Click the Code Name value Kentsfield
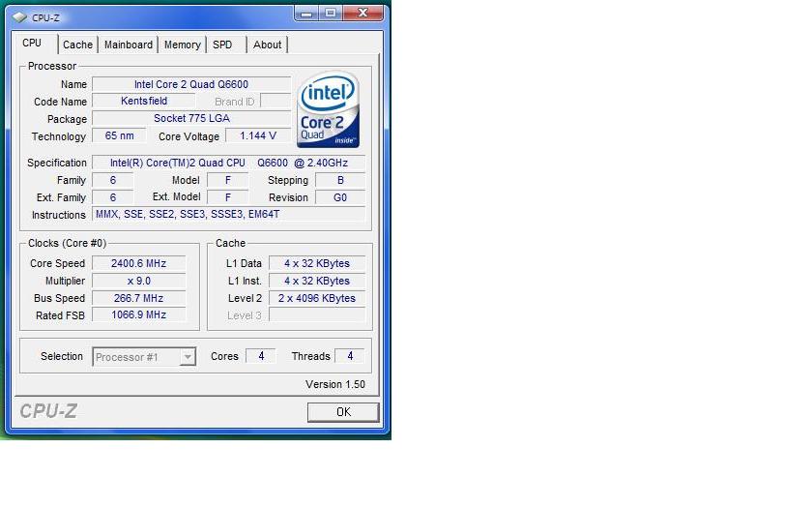This screenshot has width=812, height=508. click(x=143, y=101)
